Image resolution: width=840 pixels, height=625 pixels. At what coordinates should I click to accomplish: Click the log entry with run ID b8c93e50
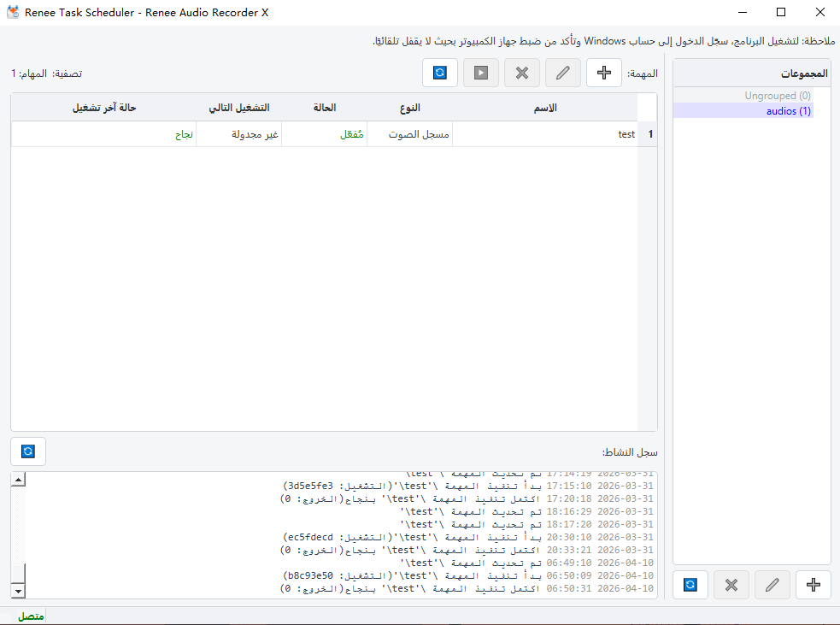[468, 575]
